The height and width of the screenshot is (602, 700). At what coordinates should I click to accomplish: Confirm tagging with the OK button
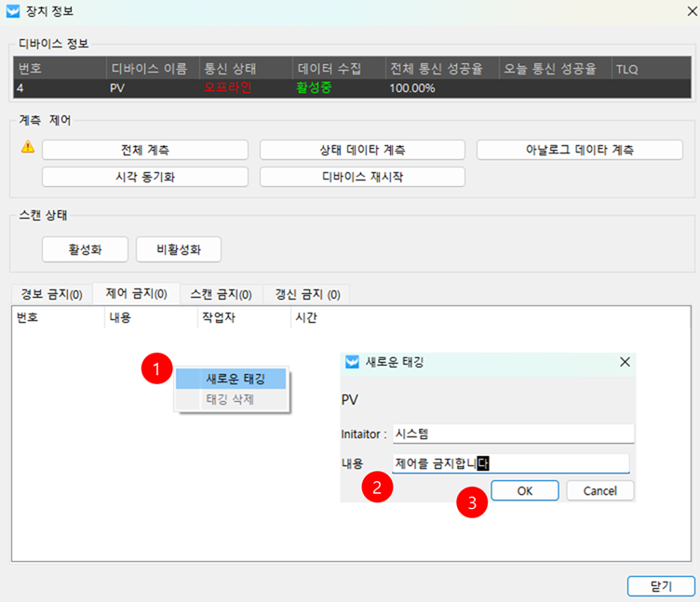[x=525, y=490]
